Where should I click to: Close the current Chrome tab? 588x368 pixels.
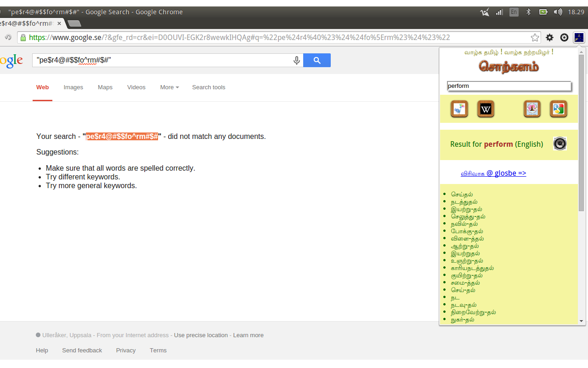click(59, 23)
